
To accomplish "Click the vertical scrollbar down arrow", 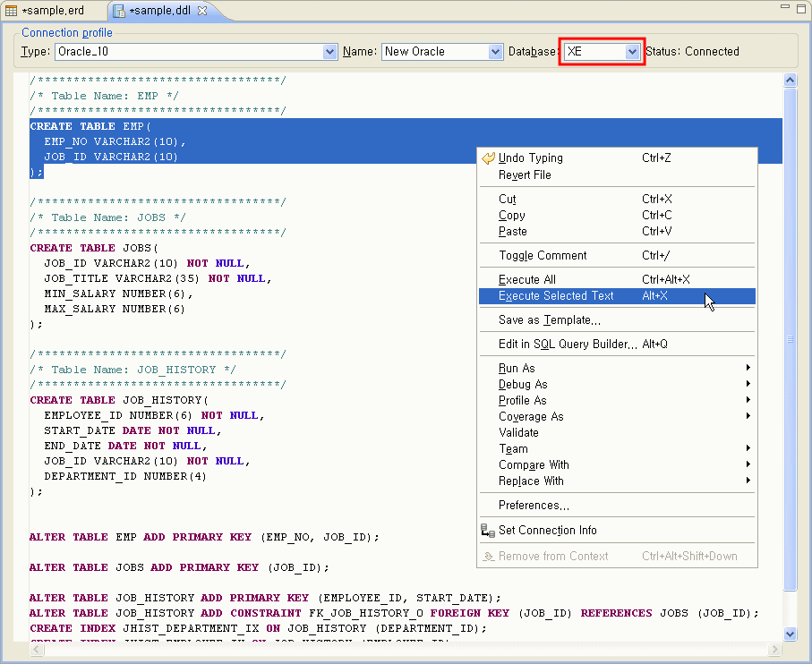I will (790, 634).
